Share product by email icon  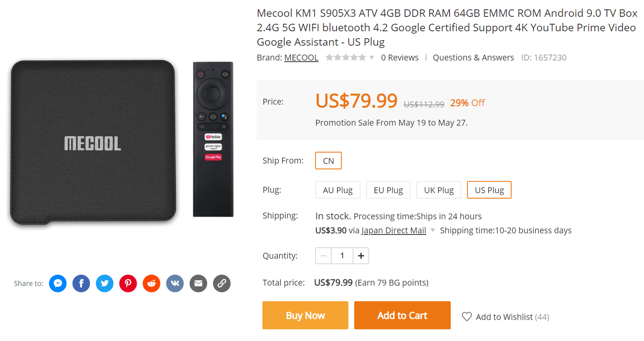[x=198, y=283]
